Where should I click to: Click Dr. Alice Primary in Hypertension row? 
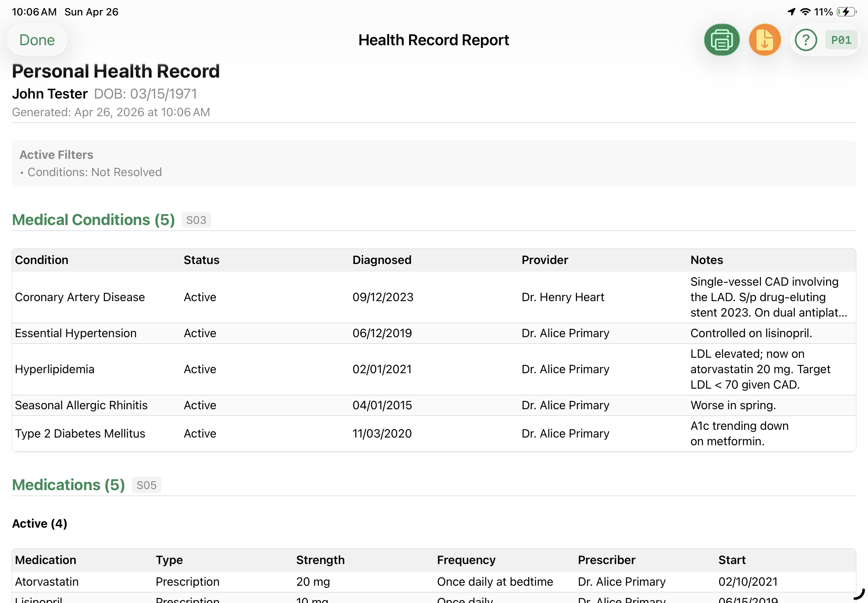point(565,333)
